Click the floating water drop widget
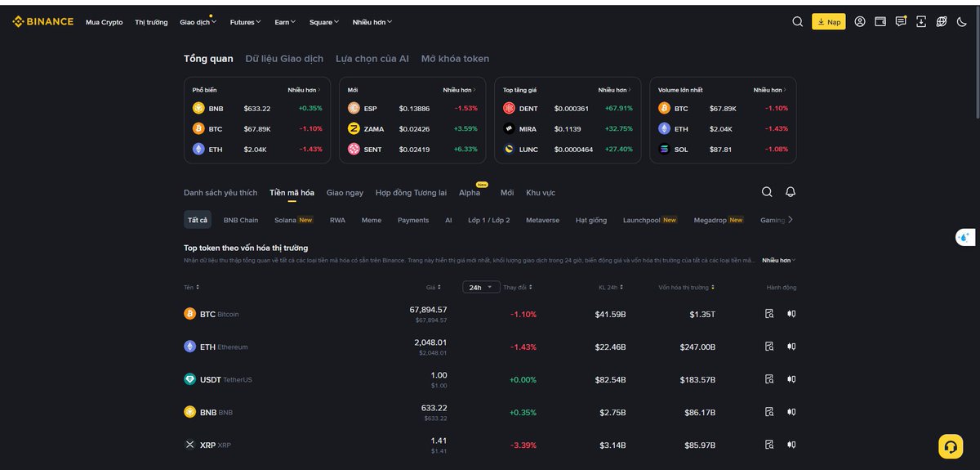The width and height of the screenshot is (980, 470). [965, 238]
